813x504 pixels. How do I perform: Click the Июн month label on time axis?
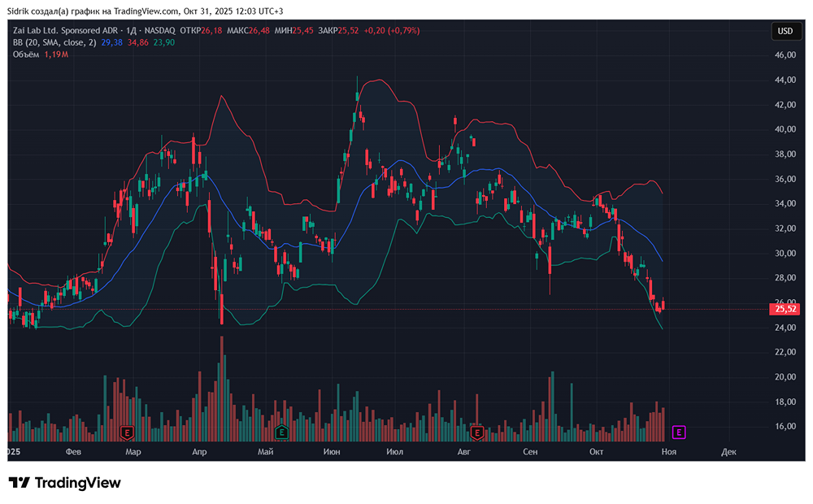point(332,452)
